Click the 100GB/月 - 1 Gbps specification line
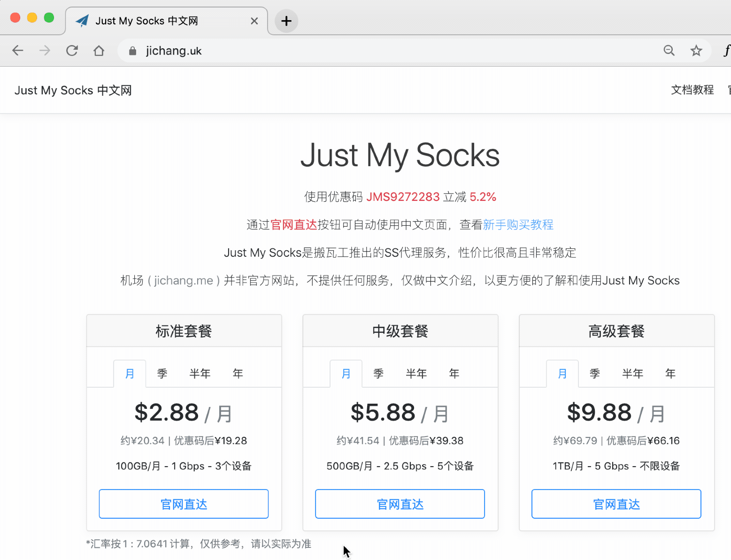 [184, 466]
